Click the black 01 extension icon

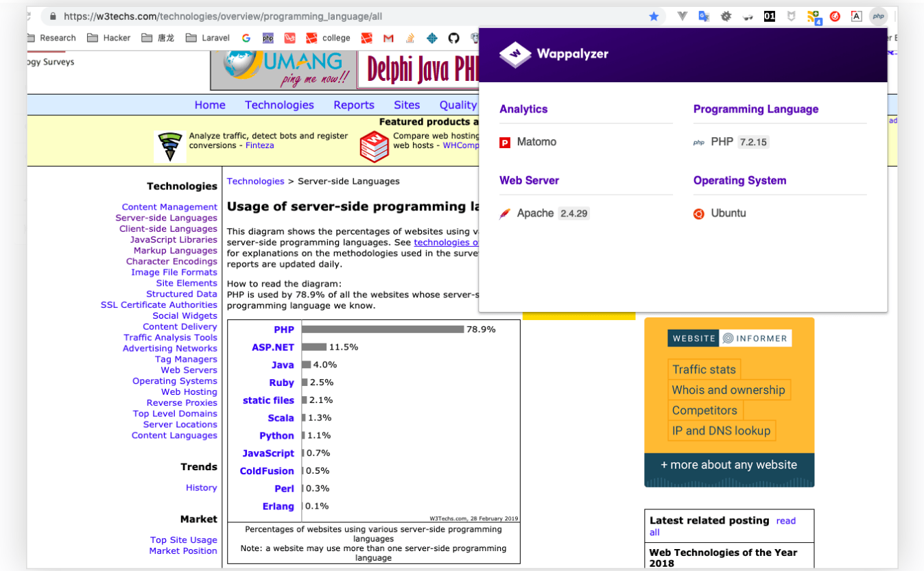770,16
